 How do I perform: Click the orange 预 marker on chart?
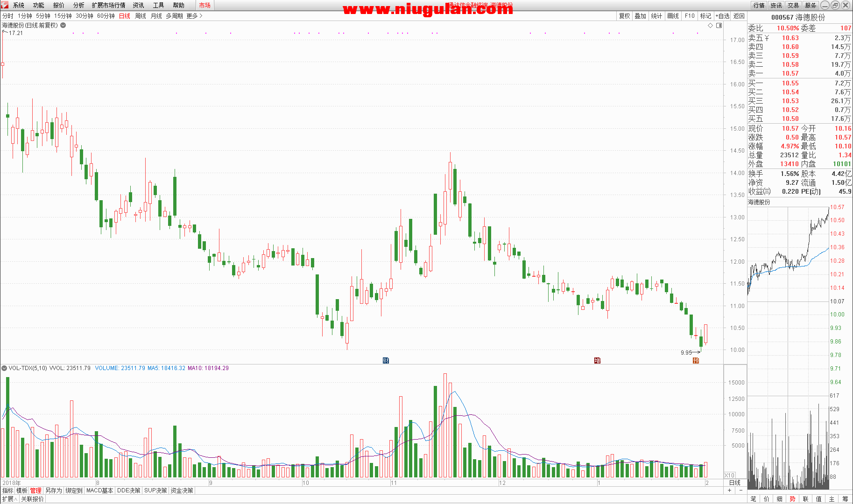696,360
